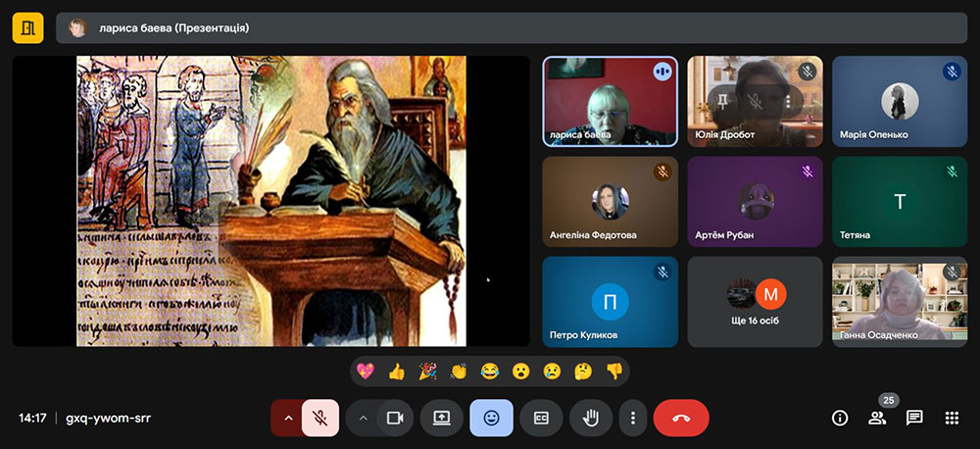Click the present screen button

[x=441, y=418]
